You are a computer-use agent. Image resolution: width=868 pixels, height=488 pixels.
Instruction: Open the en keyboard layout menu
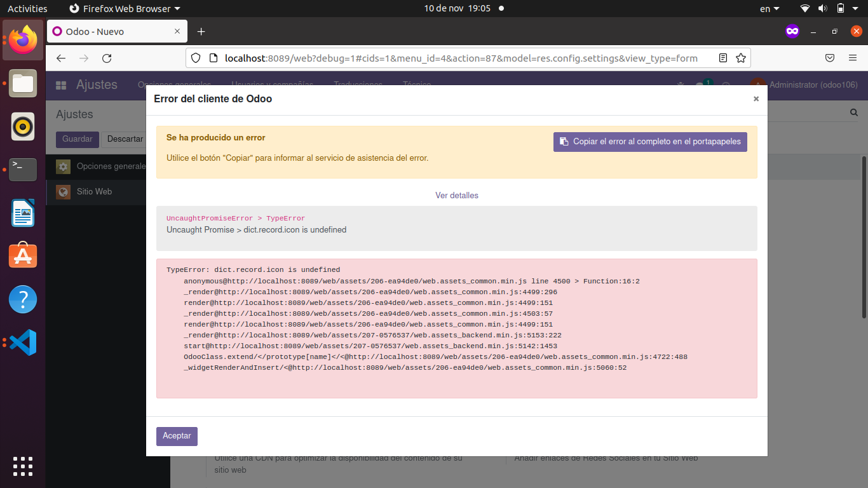(x=768, y=8)
